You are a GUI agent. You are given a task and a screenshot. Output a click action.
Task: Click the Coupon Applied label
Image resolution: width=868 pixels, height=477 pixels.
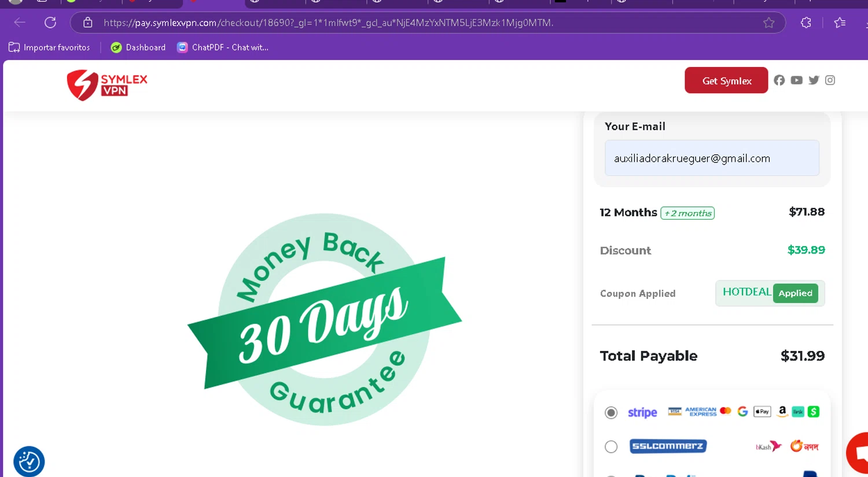click(638, 293)
